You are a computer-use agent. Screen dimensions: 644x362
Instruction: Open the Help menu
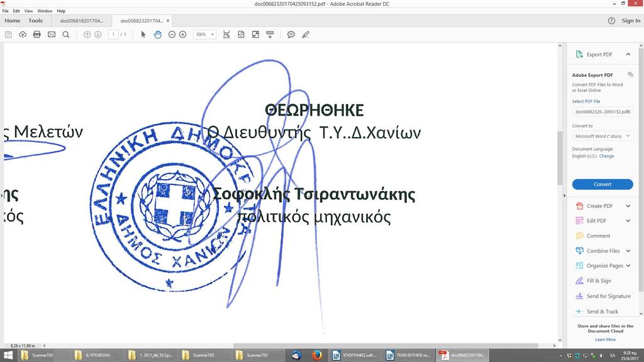(x=61, y=11)
